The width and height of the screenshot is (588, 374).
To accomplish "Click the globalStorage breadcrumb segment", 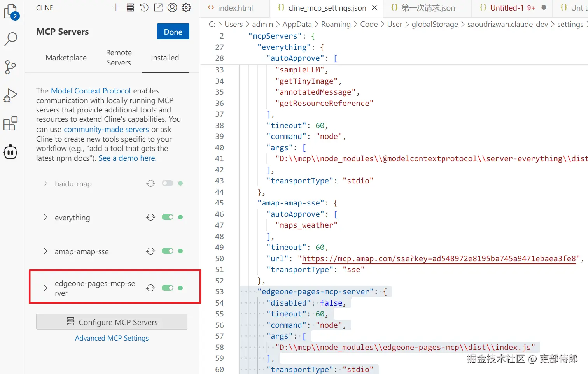I will coord(435,24).
